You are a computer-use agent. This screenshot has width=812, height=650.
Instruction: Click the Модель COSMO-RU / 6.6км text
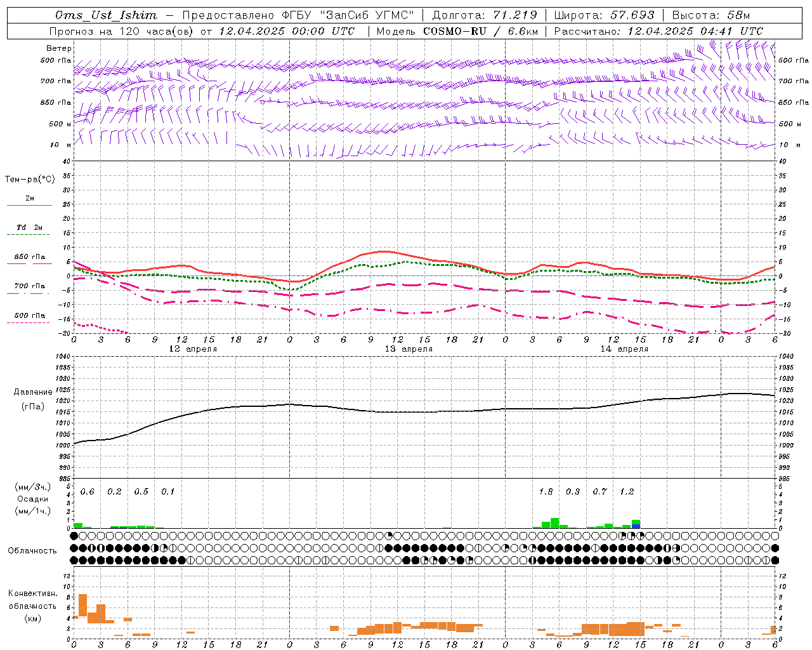457,31
